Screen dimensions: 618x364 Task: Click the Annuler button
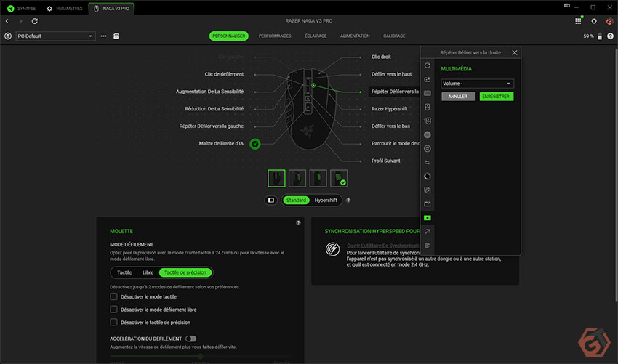458,97
